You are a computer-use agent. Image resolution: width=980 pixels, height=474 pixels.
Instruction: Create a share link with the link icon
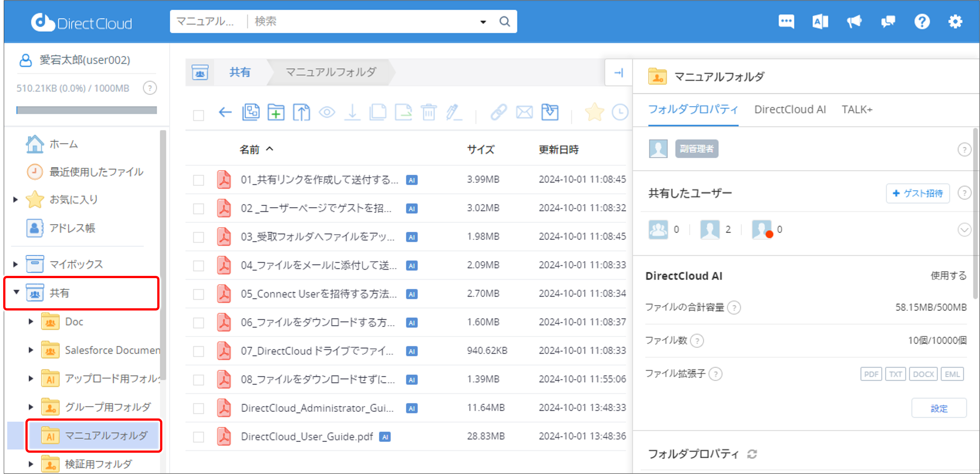point(499,112)
